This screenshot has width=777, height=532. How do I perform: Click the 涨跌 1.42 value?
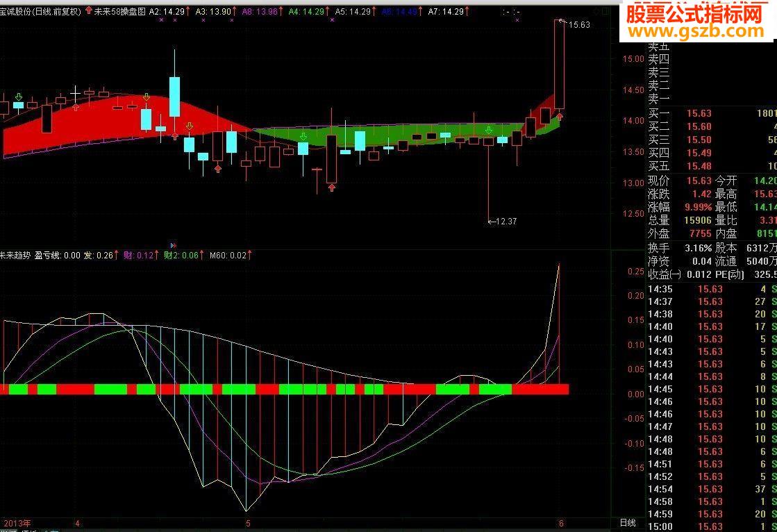click(702, 194)
